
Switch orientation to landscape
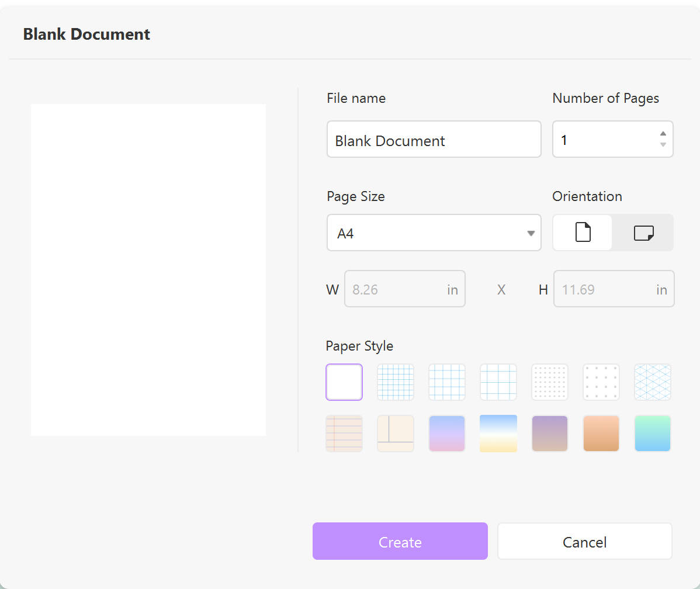pyautogui.click(x=643, y=233)
